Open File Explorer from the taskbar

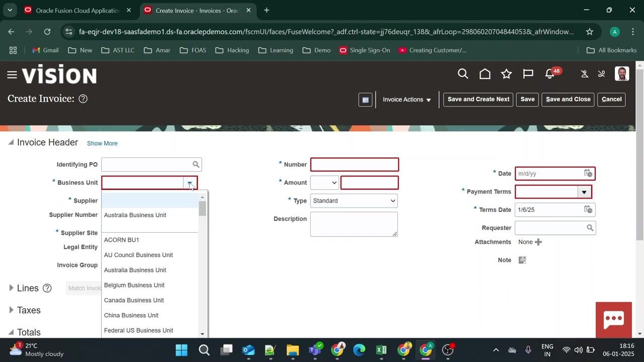coord(293,350)
